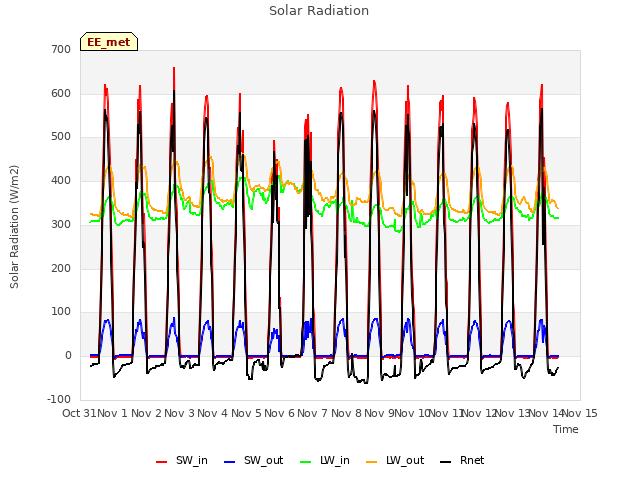Click the red SW_in legend swatch
Image resolution: width=640 pixels, height=480 pixels.
[x=162, y=462]
